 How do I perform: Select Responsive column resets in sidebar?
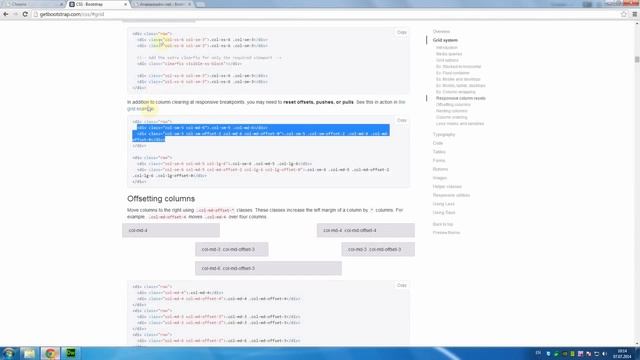[460, 98]
